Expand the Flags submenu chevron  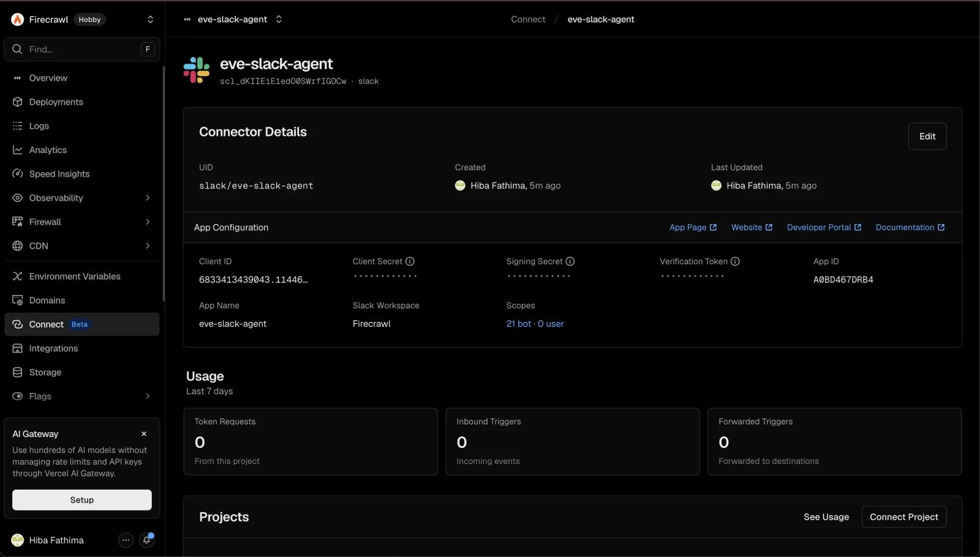pos(148,397)
